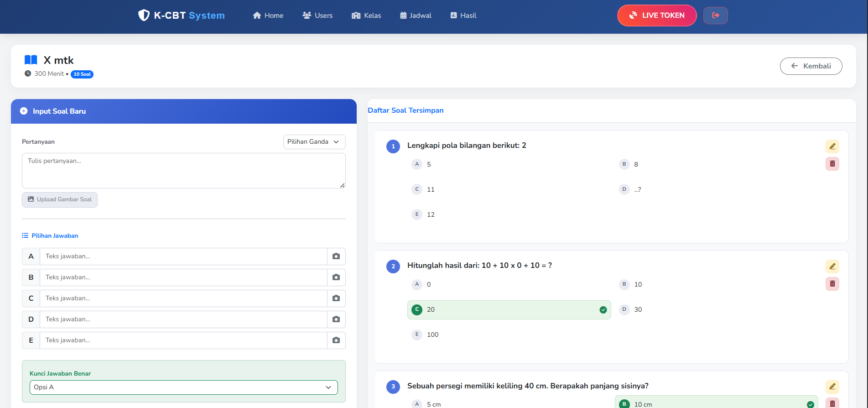This screenshot has width=868, height=408.
Task: Go to the Hasil menu
Action: tap(463, 16)
